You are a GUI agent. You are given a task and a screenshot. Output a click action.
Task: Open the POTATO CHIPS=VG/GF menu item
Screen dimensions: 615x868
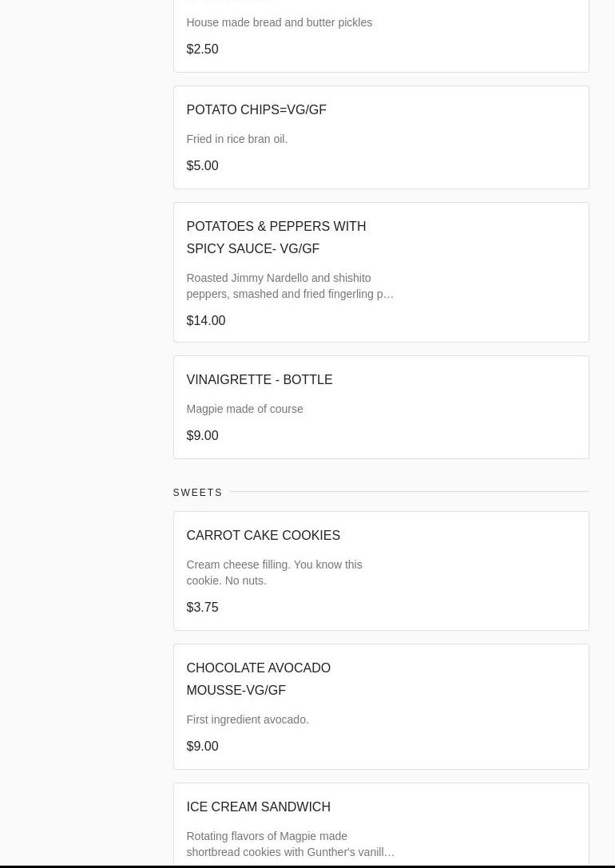coord(256,110)
